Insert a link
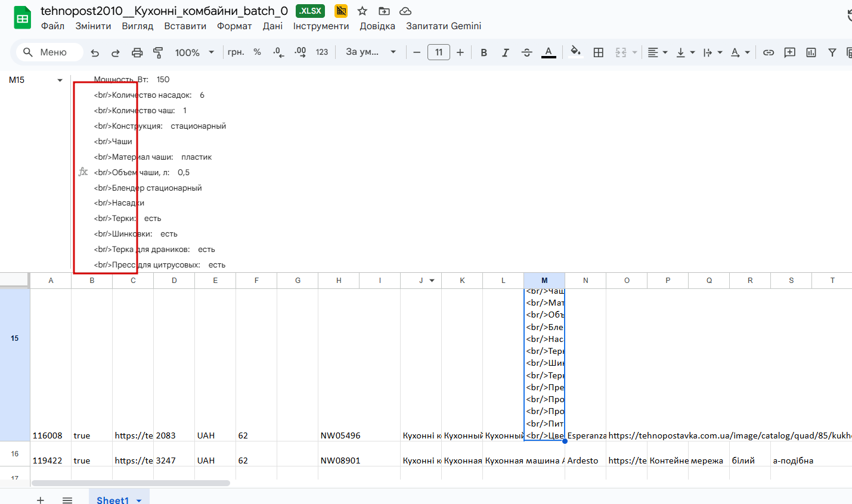Screen dimensions: 852x504 tap(769, 52)
